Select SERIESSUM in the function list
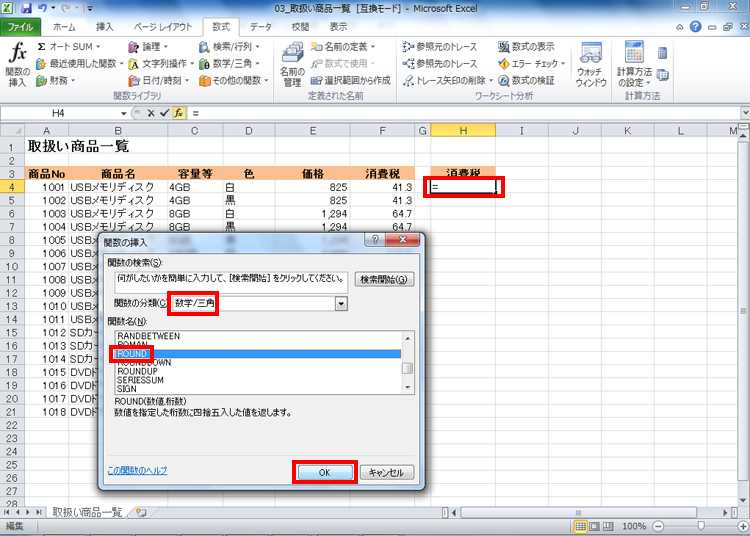This screenshot has width=750, height=536. coord(140,380)
